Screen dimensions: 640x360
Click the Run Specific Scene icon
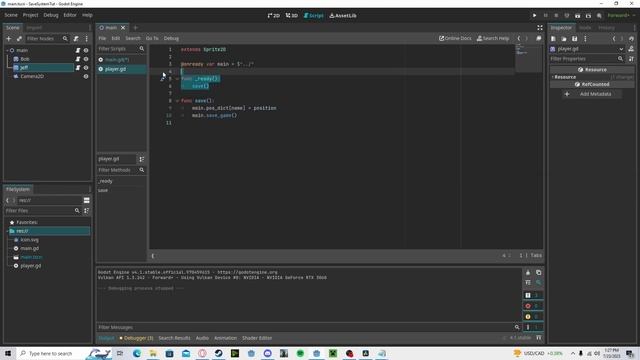coord(588,16)
